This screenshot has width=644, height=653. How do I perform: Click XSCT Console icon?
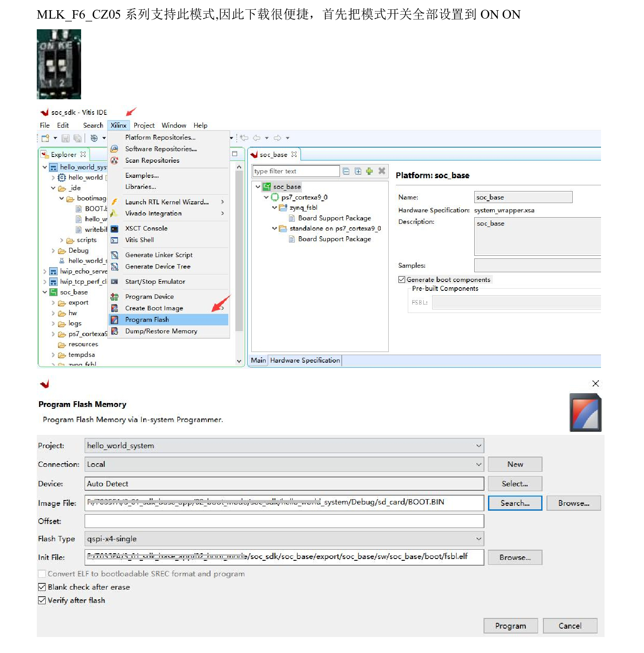click(x=114, y=229)
